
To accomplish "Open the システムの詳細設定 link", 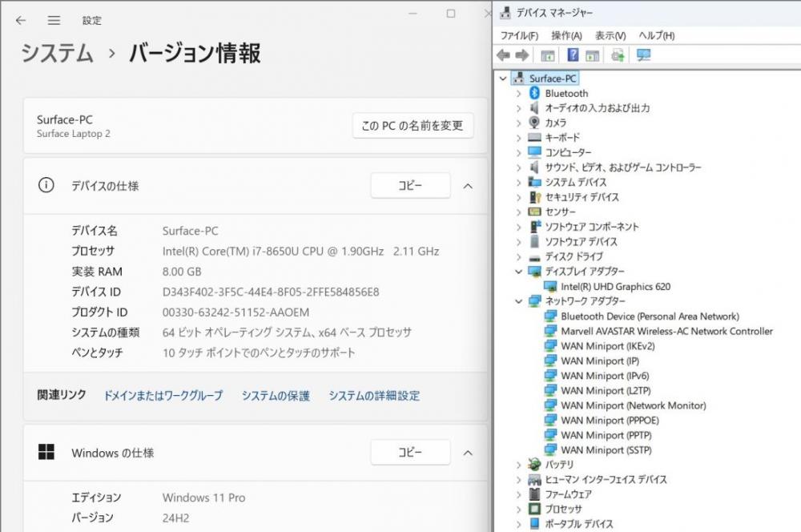I will (x=374, y=395).
